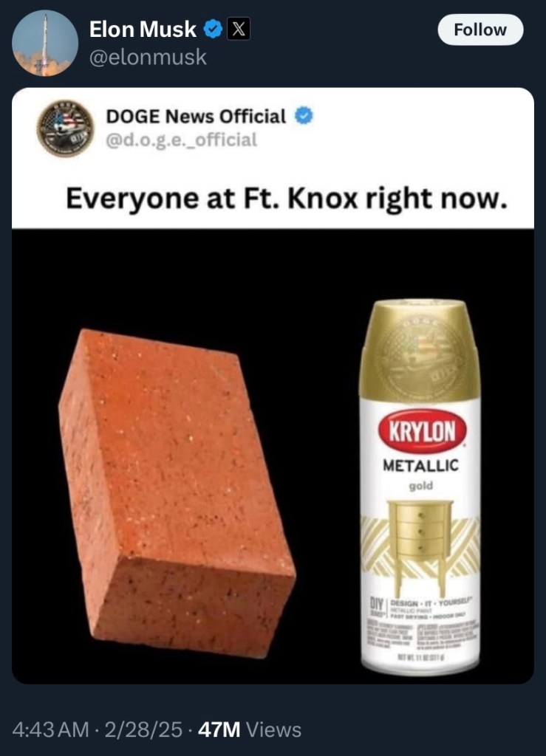546x756 pixels.
Task: View the 47M Views count details
Action: click(x=250, y=729)
